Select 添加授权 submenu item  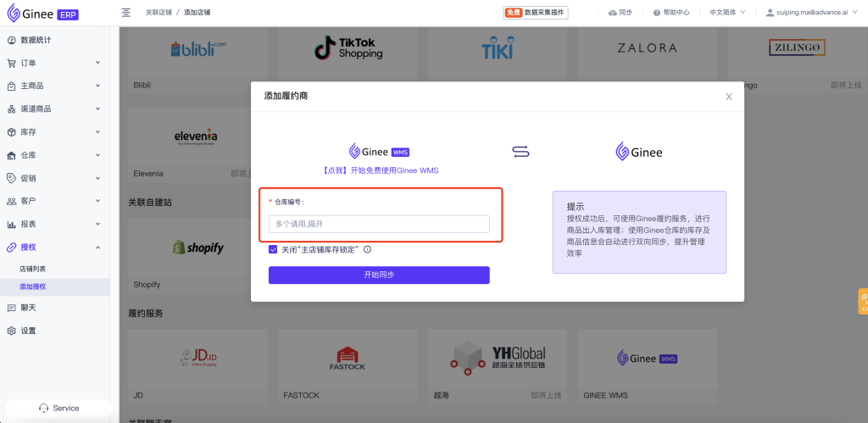coord(55,287)
